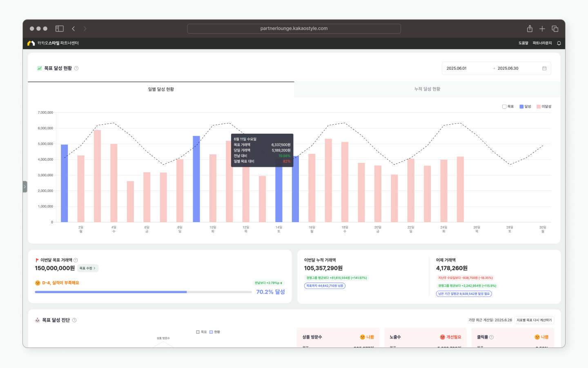588x368 pixels.
Task: Click the chart icon beside 목표 달성 현황
Action: coord(40,68)
